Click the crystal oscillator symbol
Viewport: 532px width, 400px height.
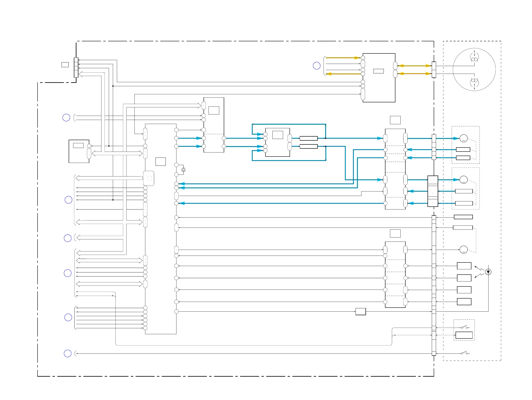[183, 170]
